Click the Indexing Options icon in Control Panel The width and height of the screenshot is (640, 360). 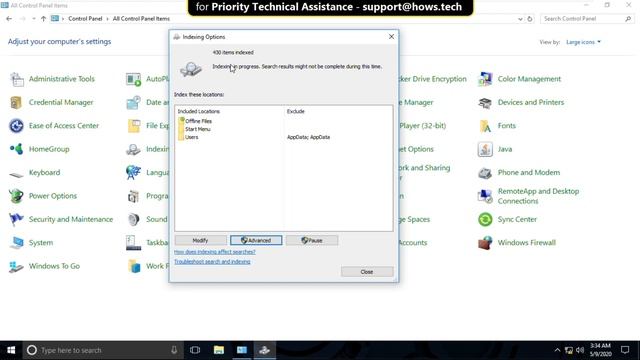(x=133, y=149)
